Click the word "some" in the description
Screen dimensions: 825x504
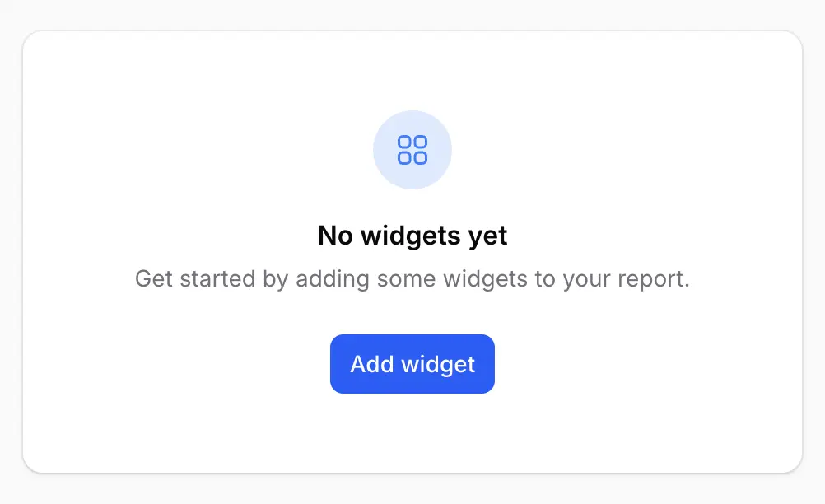tap(407, 279)
